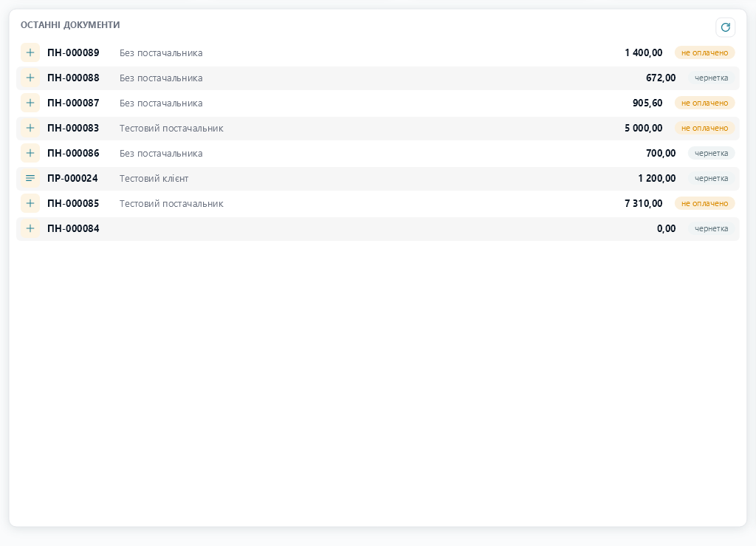The width and height of the screenshot is (756, 546).
Task: Click the plus icon beside ПН-000086
Action: pos(30,153)
